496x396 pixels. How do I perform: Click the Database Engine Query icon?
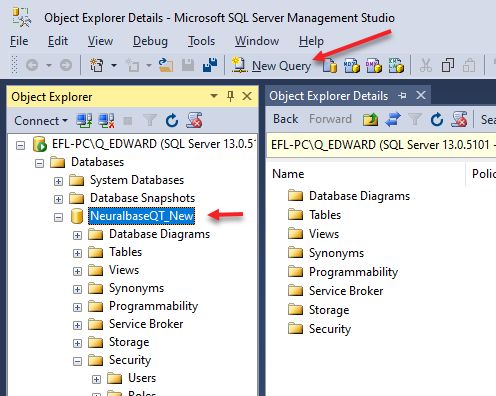[330, 65]
